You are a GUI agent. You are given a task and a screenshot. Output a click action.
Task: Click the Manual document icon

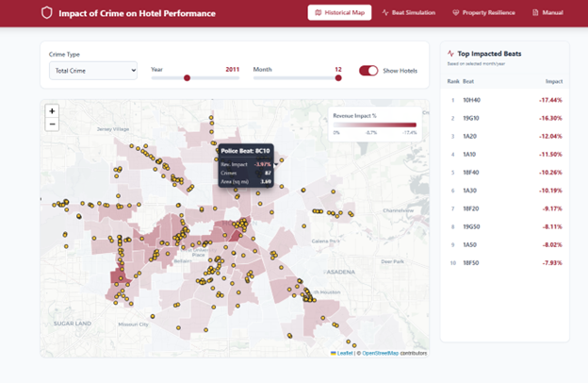536,13
